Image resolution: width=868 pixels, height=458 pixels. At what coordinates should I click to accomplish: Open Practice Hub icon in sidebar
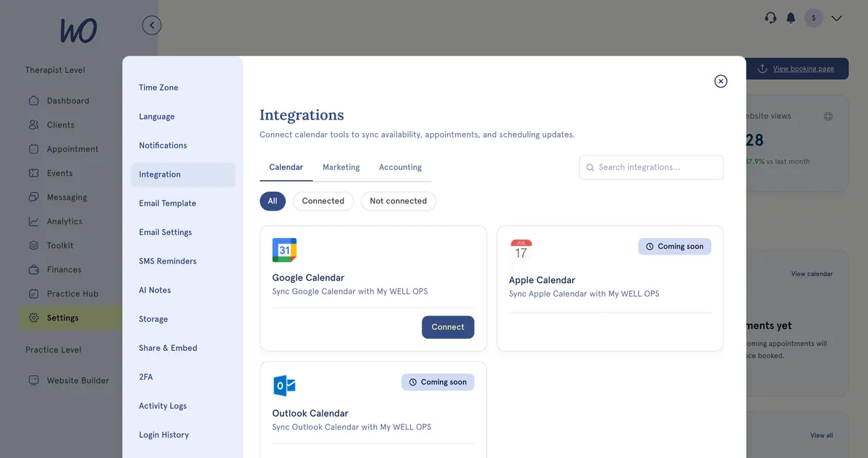click(34, 294)
